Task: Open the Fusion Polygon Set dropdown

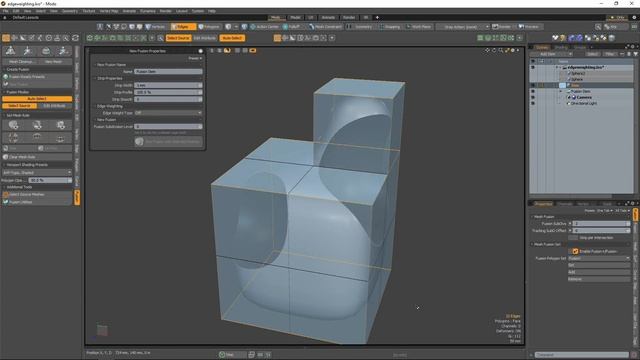Action: tap(599, 258)
